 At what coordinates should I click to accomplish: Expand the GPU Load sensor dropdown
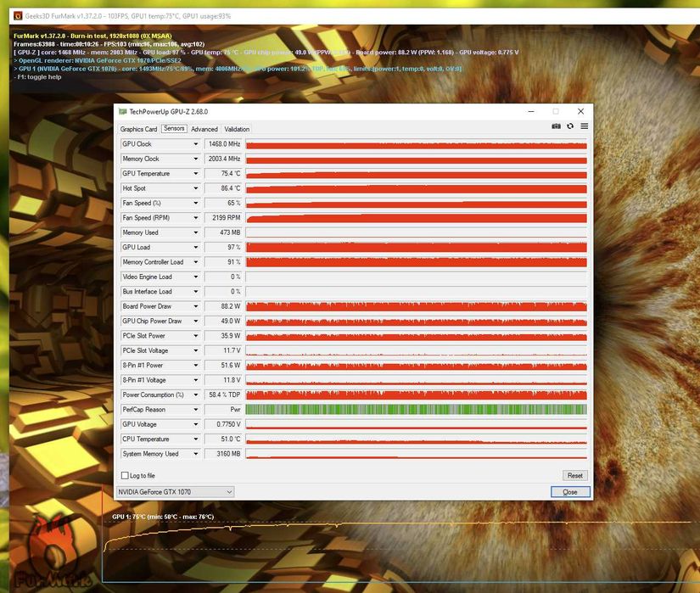pos(195,247)
